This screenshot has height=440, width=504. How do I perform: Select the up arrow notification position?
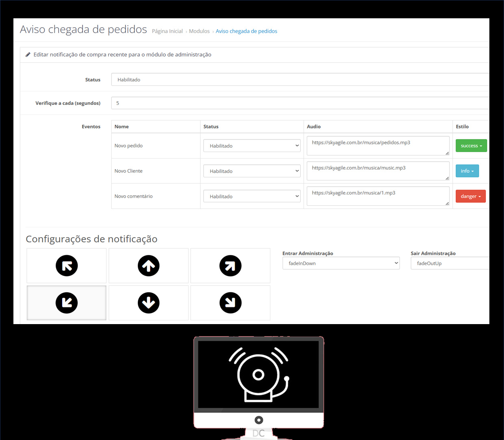[x=148, y=266]
